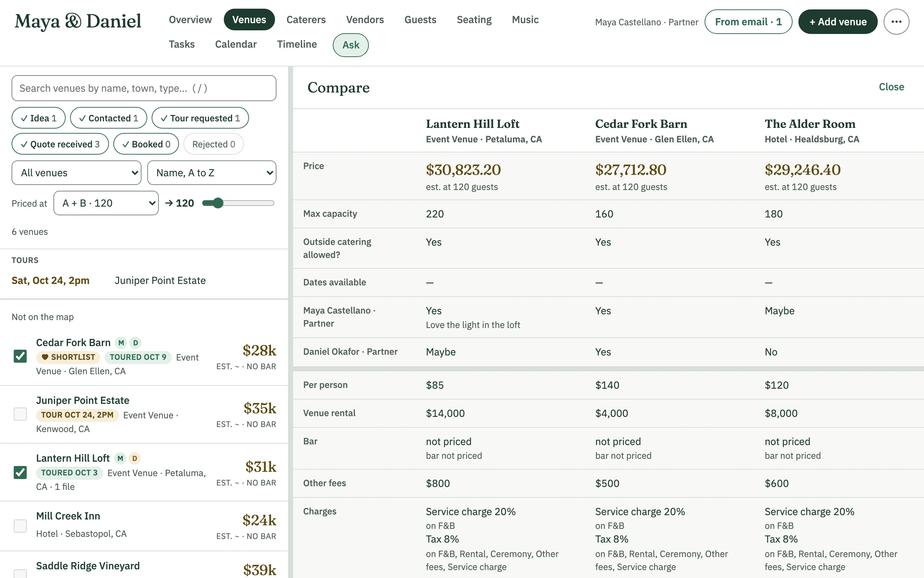Open the Guests tab
The width and height of the screenshot is (924, 578).
(420, 20)
